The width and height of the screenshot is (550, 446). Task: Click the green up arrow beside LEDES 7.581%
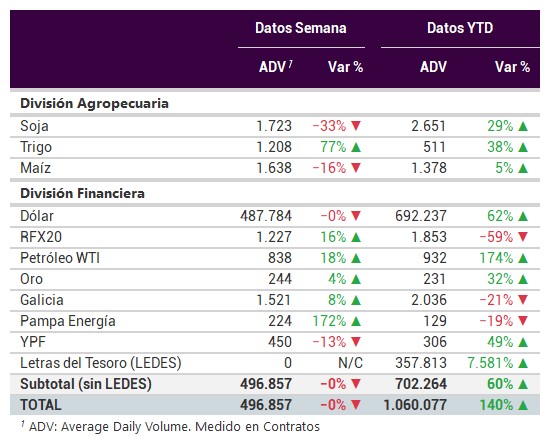click(523, 363)
